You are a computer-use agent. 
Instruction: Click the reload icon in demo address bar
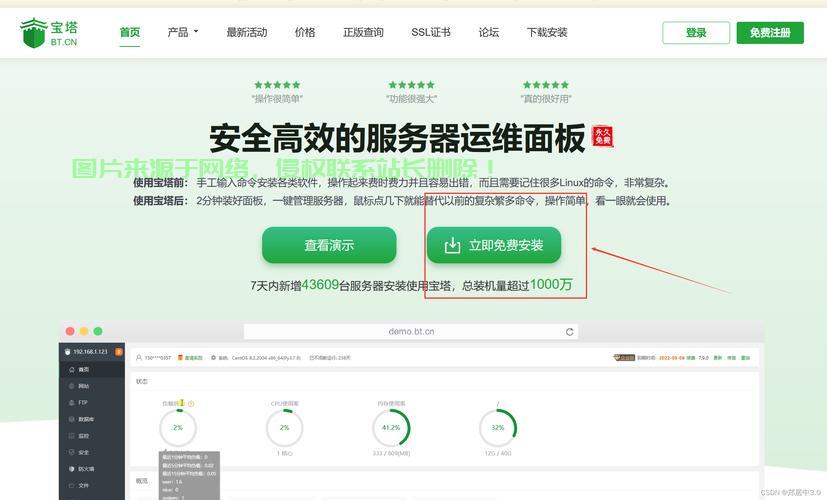tap(570, 332)
